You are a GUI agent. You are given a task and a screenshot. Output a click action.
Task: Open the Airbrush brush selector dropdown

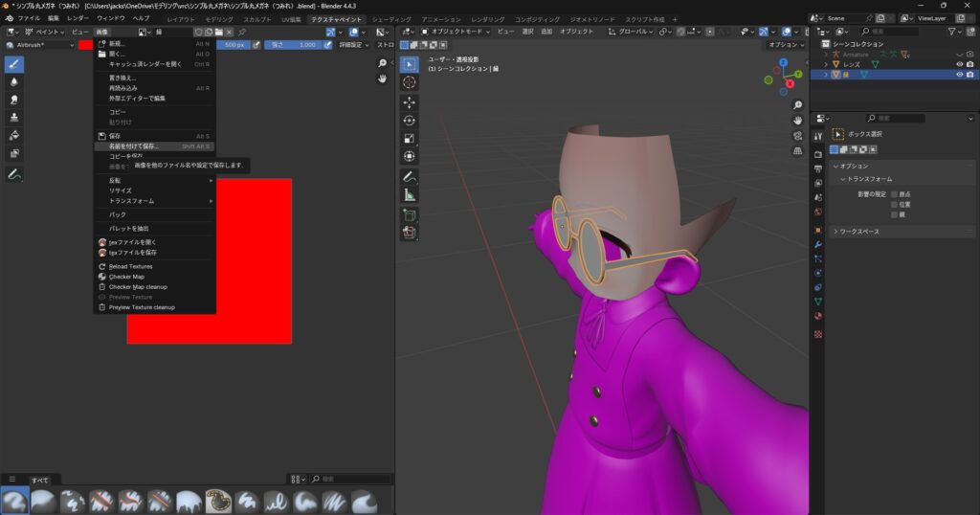click(40, 45)
